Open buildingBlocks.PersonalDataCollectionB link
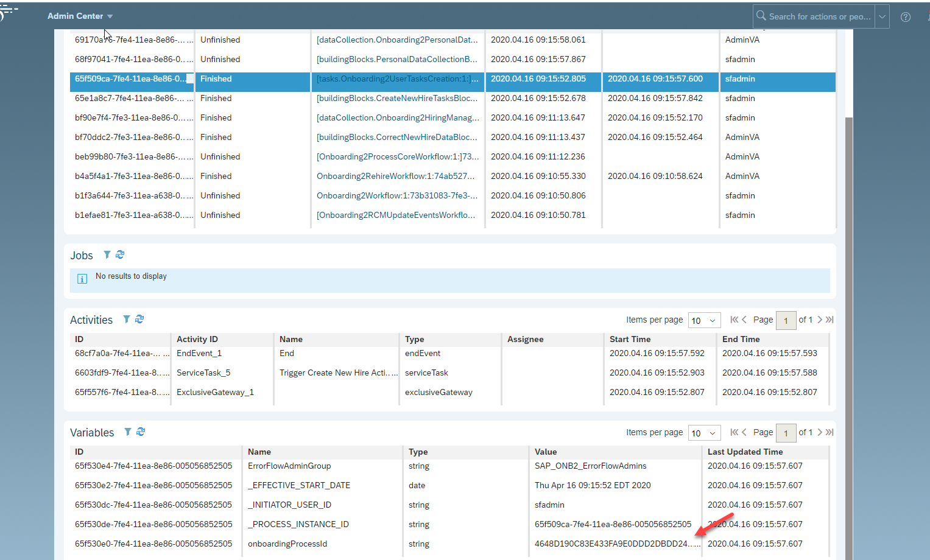 click(397, 59)
